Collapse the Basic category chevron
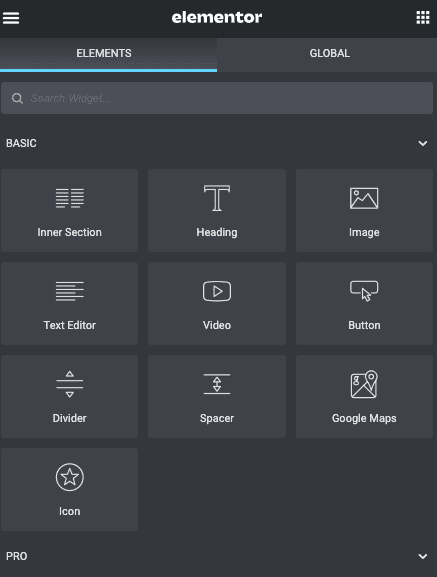Image resolution: width=437 pixels, height=577 pixels. pos(423,143)
